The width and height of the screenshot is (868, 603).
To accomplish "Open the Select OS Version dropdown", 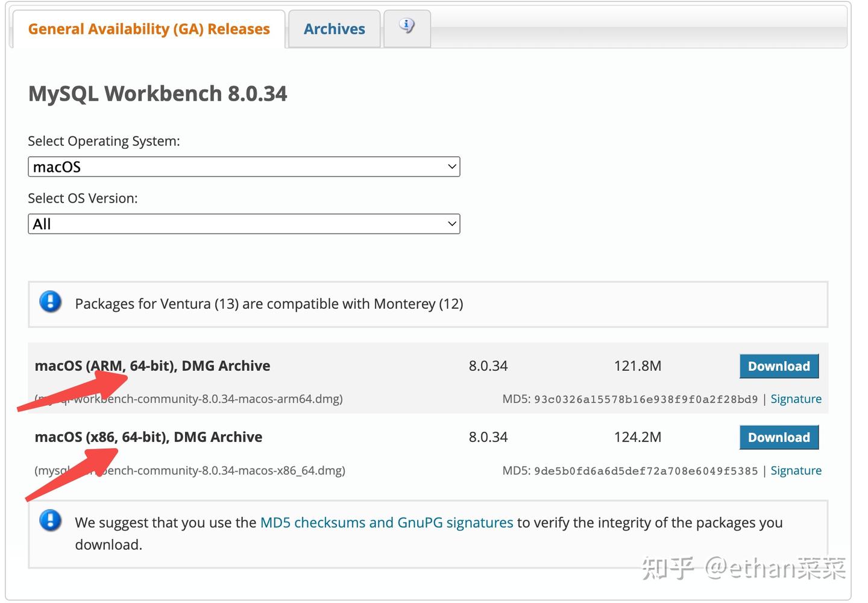I will tap(244, 224).
